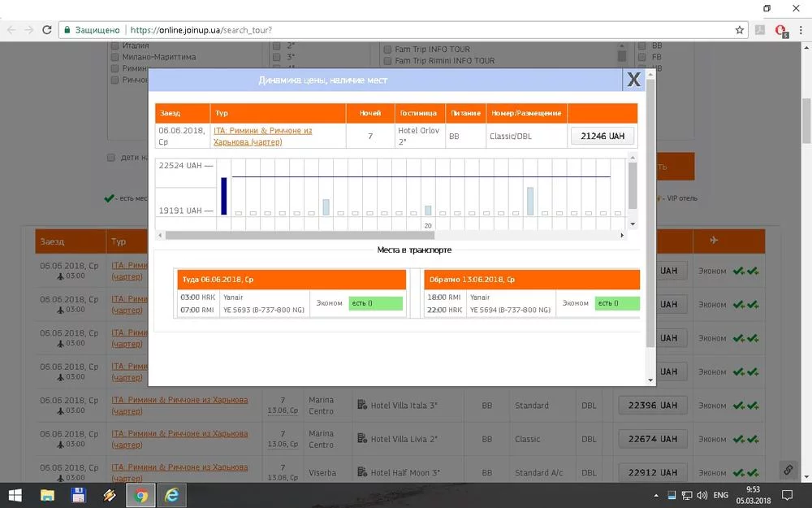Click the green seat-availability checkmarks in the 22912 UAH row
This screenshot has height=508, width=812.
pyautogui.click(x=745, y=473)
